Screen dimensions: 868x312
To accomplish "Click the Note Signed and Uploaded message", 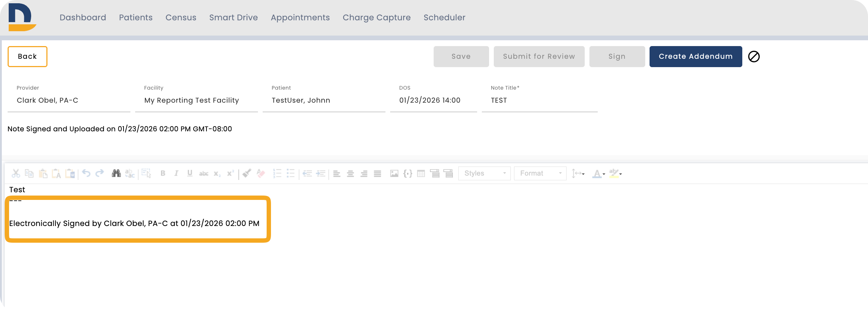I will pos(120,129).
